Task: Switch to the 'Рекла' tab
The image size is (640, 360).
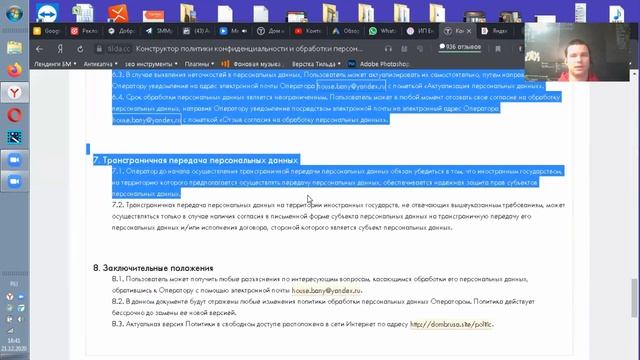Action: click(x=84, y=31)
